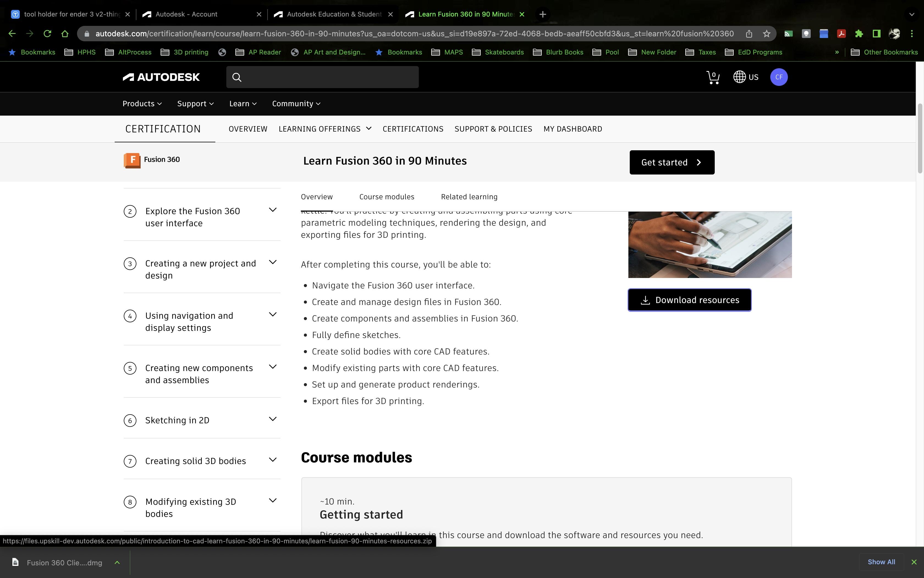This screenshot has width=924, height=578.
Task: Open the 3D printing bookmarks folder
Action: (x=185, y=52)
